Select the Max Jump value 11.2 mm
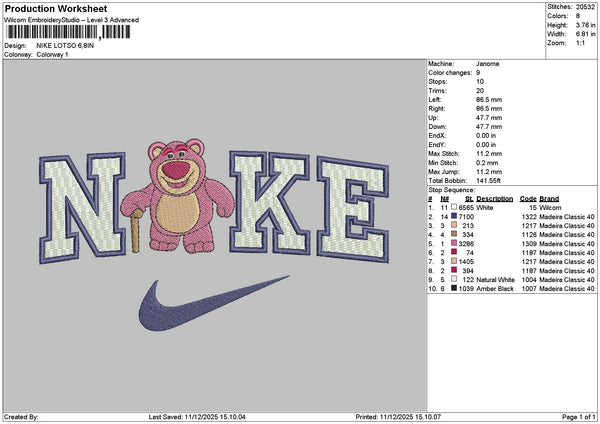600x424 pixels. pyautogui.click(x=489, y=172)
